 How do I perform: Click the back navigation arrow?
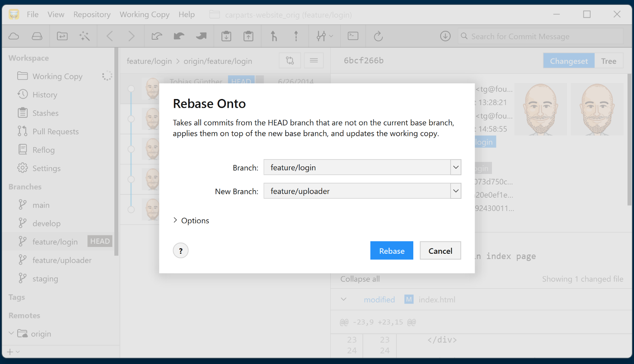[x=110, y=36]
